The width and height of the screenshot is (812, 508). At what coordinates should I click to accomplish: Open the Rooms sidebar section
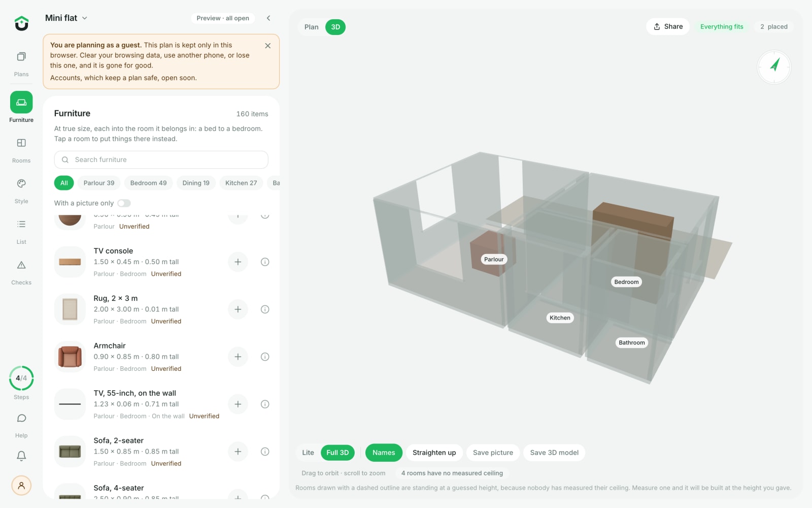pos(21,150)
